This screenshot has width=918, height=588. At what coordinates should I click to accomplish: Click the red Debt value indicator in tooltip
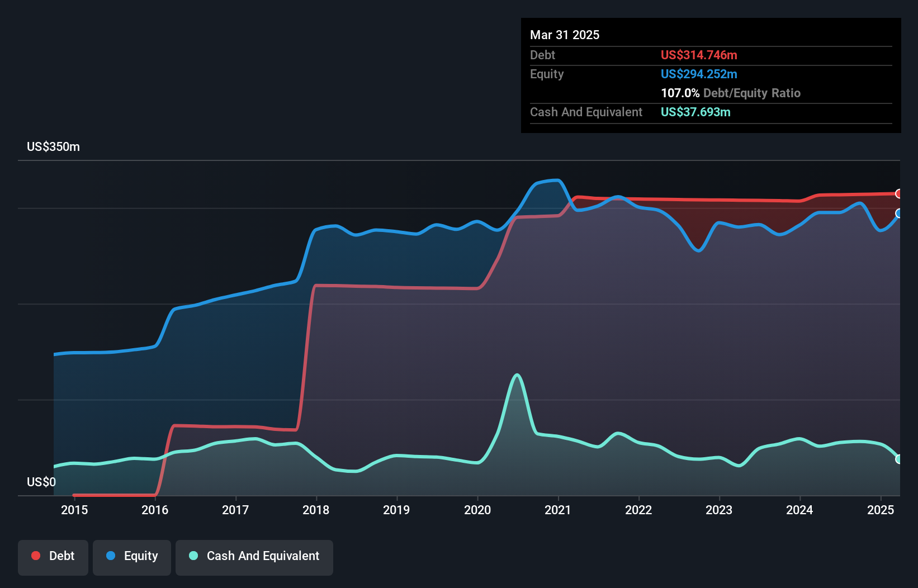point(699,55)
